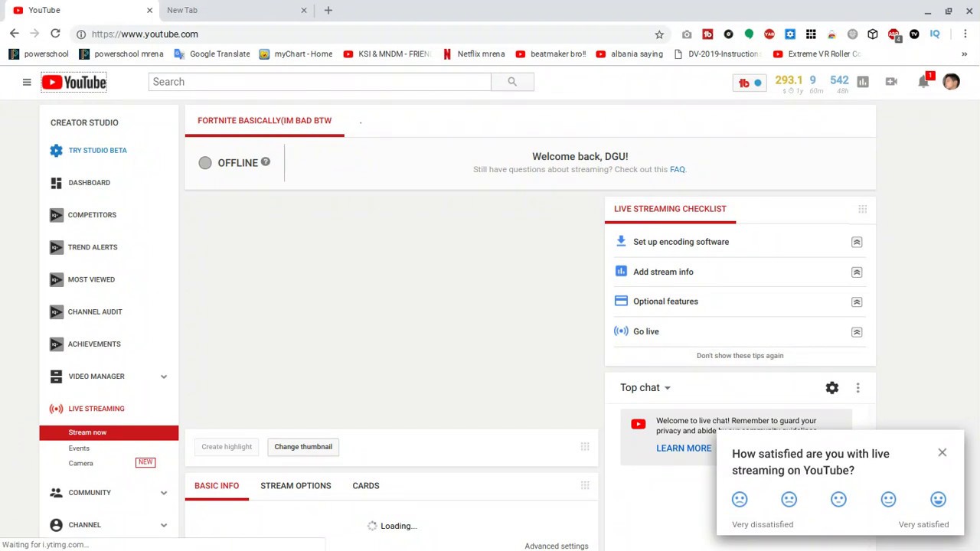
Task: Click the Try Studio Beta gear icon
Action: pyautogui.click(x=56, y=151)
